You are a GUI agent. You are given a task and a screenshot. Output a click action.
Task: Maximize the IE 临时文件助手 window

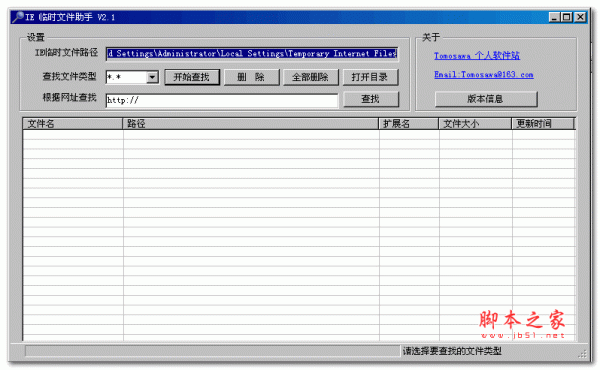pos(567,17)
